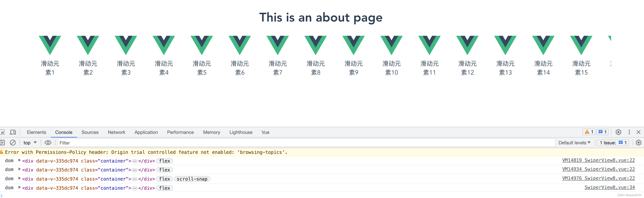Click flex badge in VM14934 row
The height and width of the screenshot is (198, 644).
click(165, 170)
